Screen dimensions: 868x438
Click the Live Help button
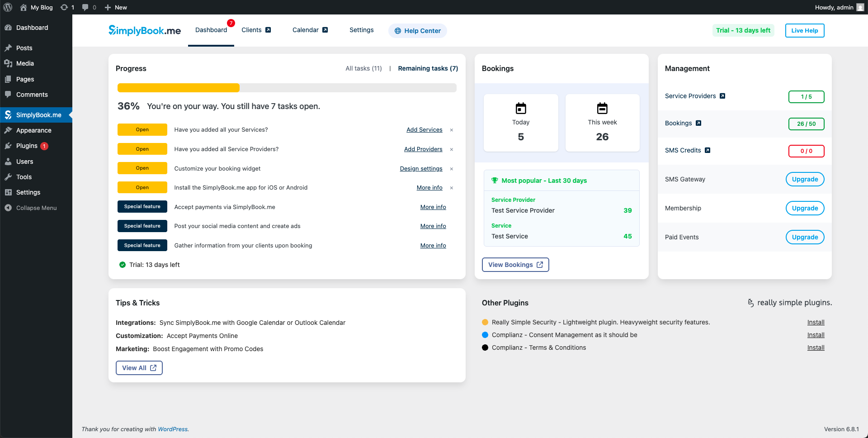(805, 30)
